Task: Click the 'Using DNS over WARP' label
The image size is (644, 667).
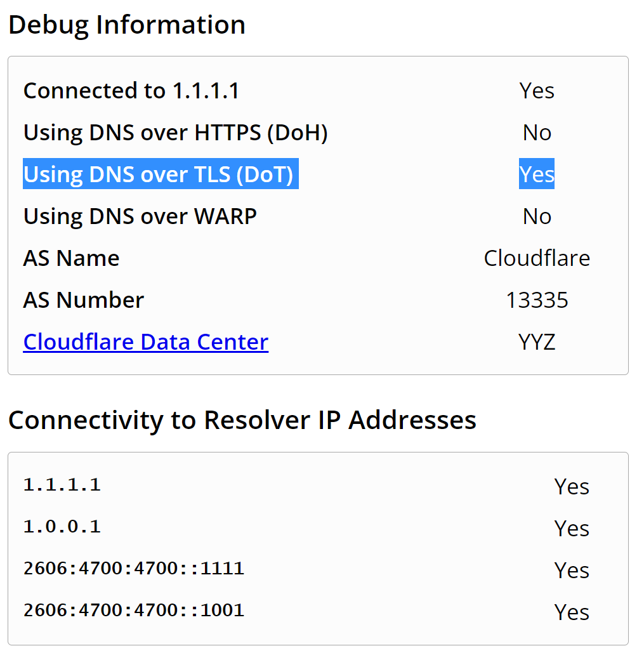Action: [140, 216]
